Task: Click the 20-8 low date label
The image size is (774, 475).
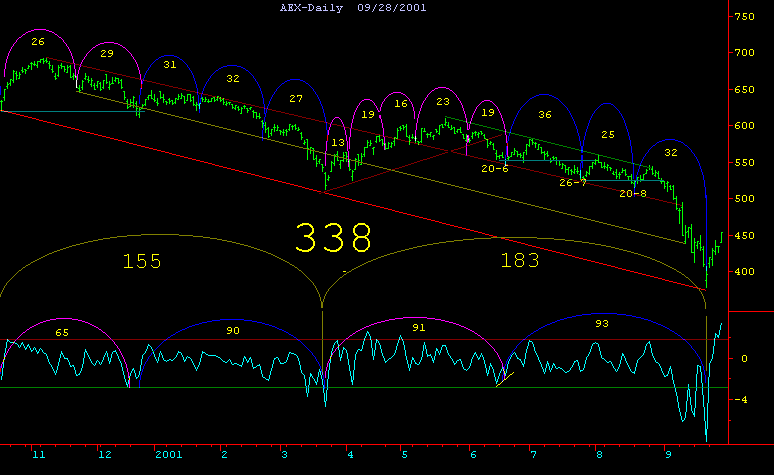Action: pyautogui.click(x=633, y=194)
